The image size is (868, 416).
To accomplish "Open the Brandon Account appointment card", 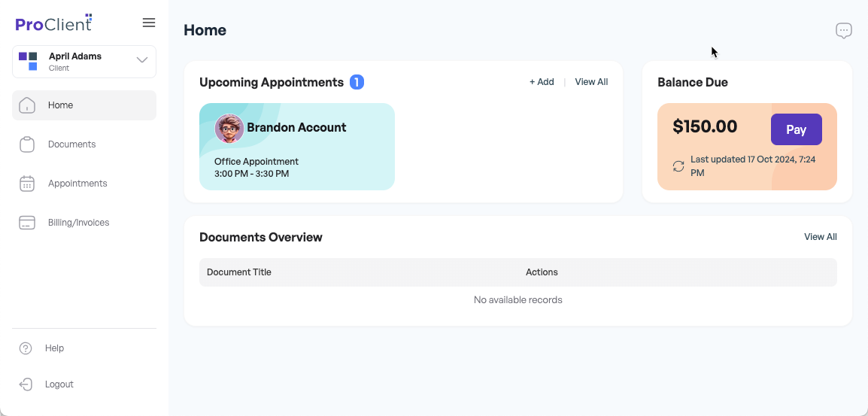I will pyautogui.click(x=296, y=147).
